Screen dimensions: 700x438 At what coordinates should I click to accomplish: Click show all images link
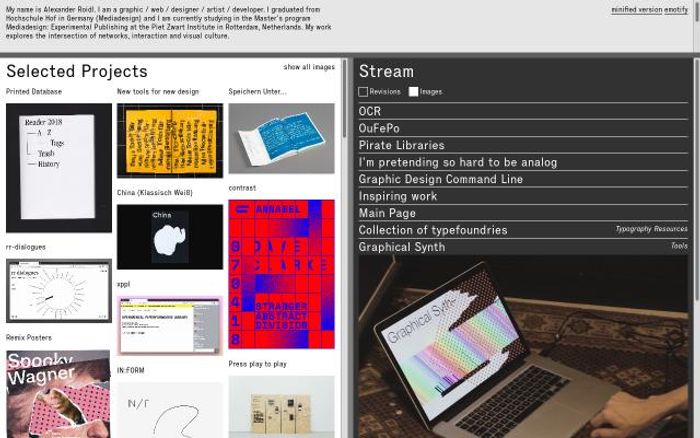(309, 67)
